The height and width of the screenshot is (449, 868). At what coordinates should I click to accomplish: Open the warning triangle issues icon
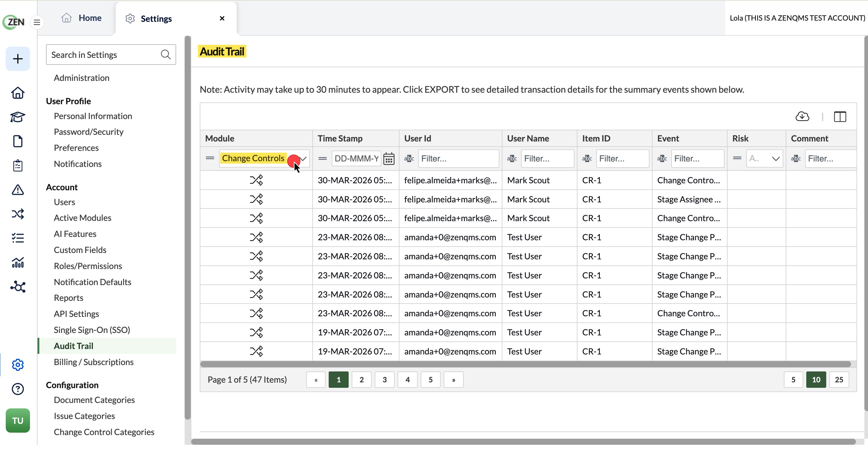coord(18,190)
